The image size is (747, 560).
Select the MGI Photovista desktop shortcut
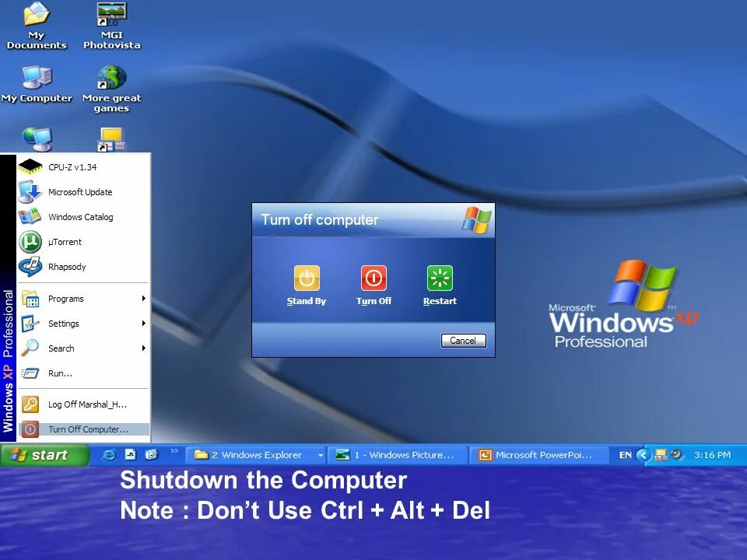tap(112, 26)
